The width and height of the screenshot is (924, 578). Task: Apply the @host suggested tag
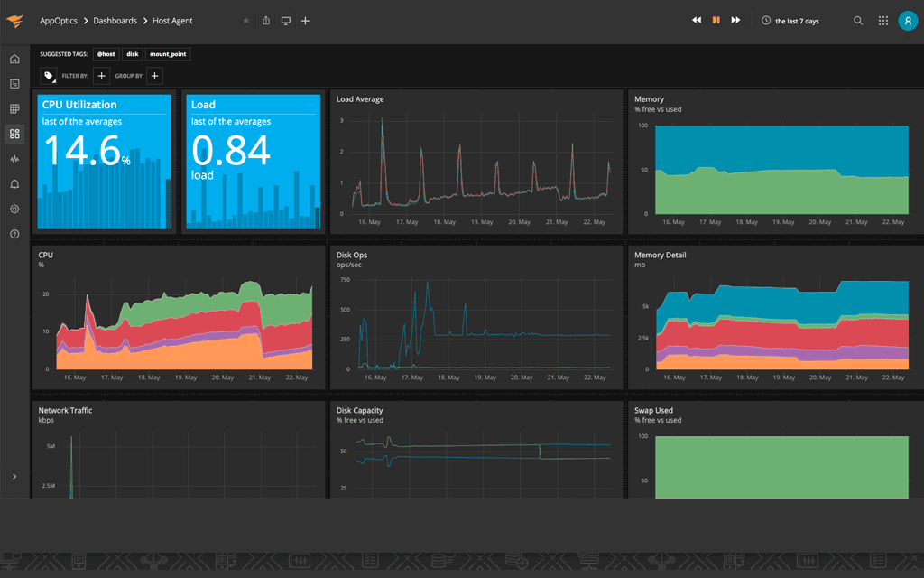pos(106,54)
